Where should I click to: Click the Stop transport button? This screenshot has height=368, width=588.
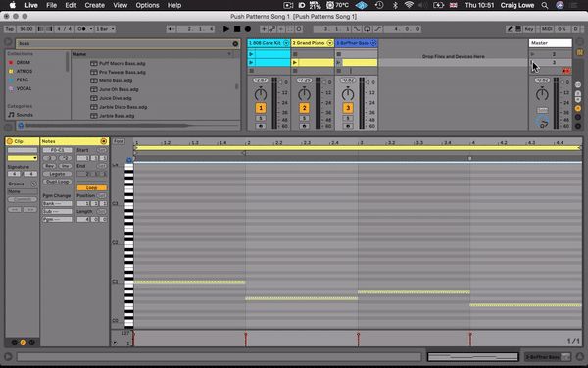click(237, 28)
